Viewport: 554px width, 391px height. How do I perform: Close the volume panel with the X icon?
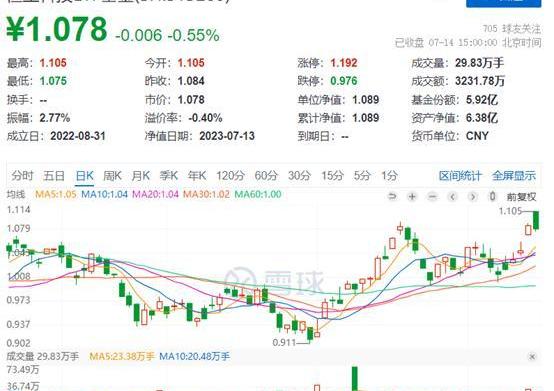532,357
